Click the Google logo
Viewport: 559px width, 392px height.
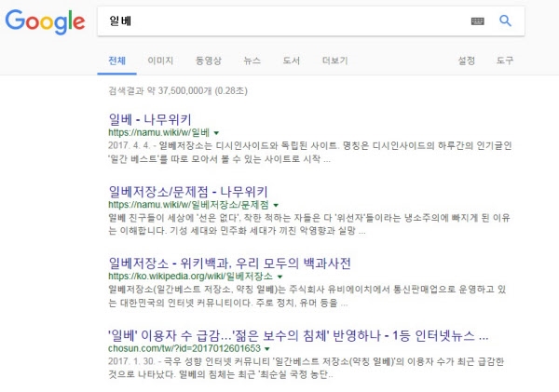tap(45, 21)
